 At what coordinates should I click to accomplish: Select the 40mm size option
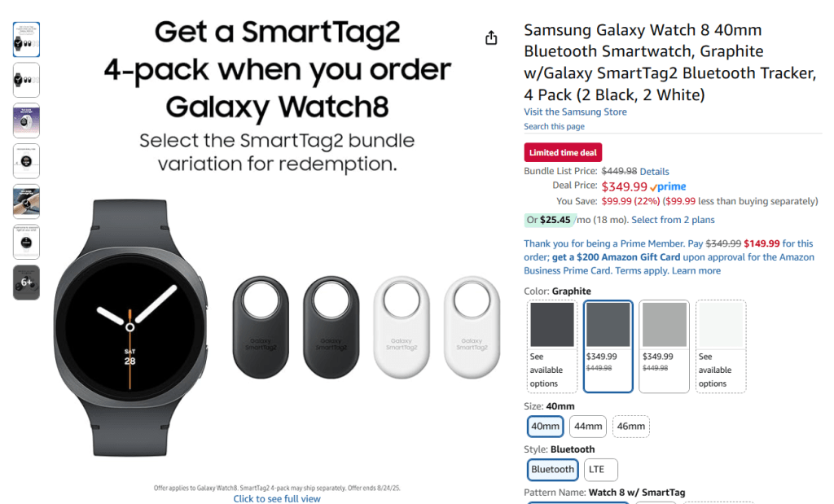pos(545,426)
